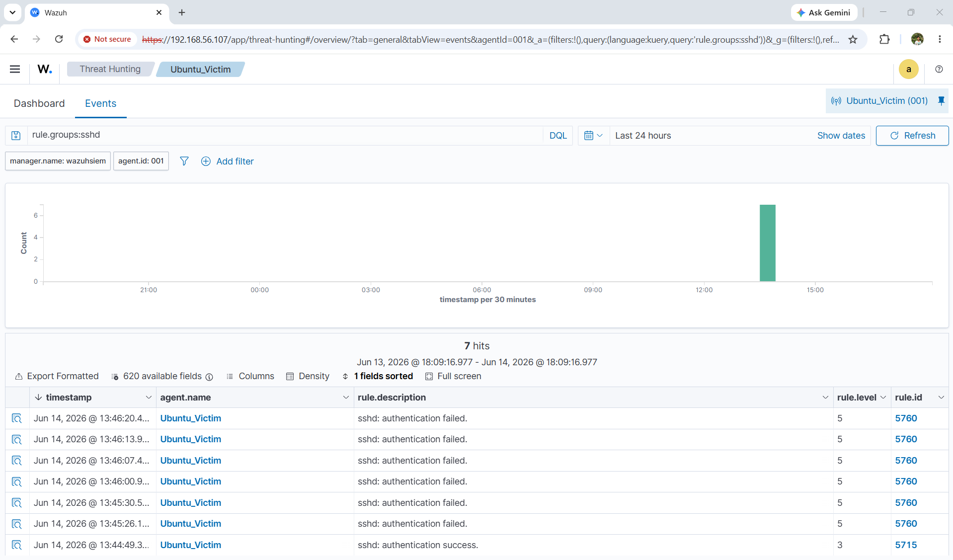Screen dimensions: 953x560
Task: Click Show dates link
Action: click(841, 136)
